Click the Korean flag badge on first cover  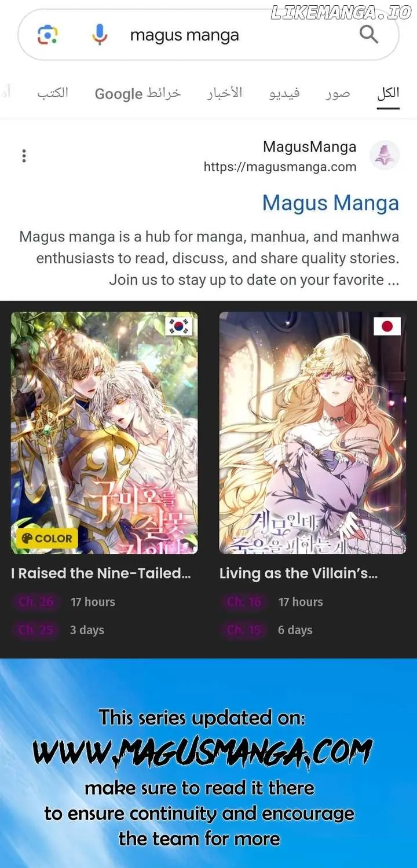coord(178,326)
